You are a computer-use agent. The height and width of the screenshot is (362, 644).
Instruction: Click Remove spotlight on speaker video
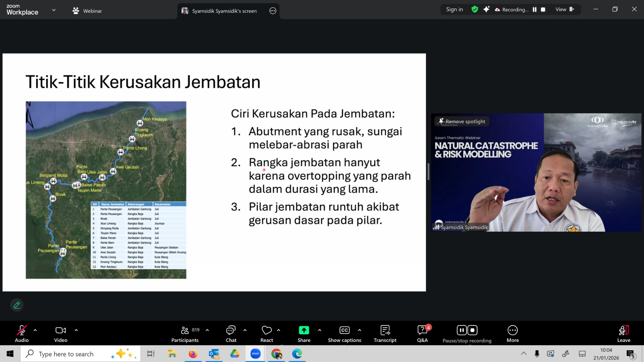tap(462, 121)
